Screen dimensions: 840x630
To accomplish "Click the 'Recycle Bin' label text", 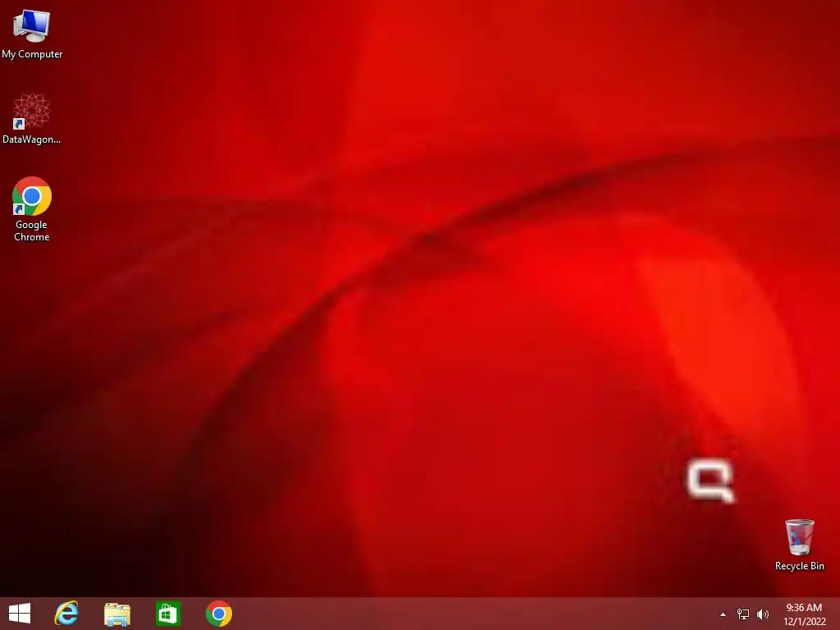I will click(x=799, y=566).
